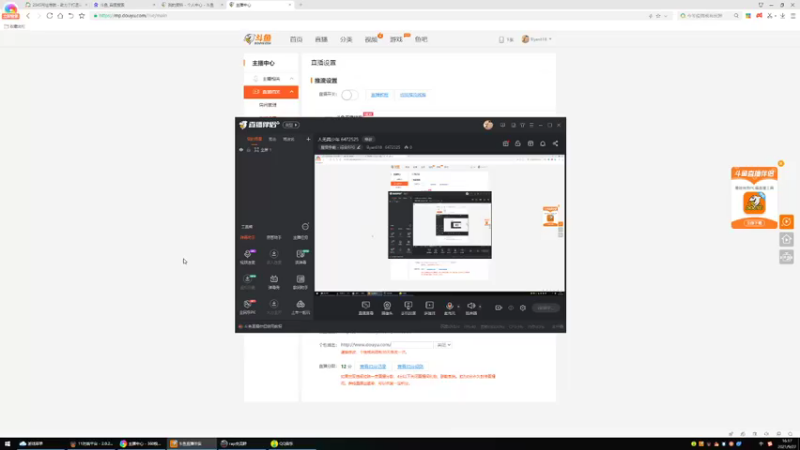Toggle the broadcast switch in stream settings

[x=349, y=95]
